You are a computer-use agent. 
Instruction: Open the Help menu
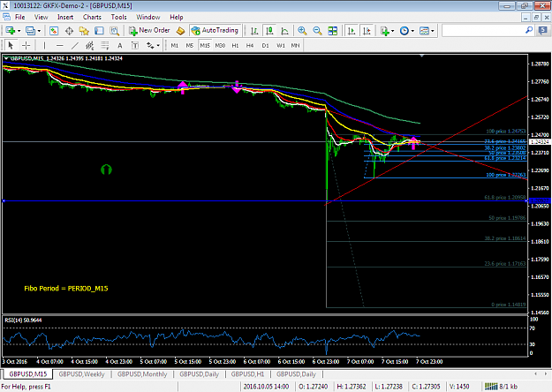pyautogui.click(x=177, y=18)
